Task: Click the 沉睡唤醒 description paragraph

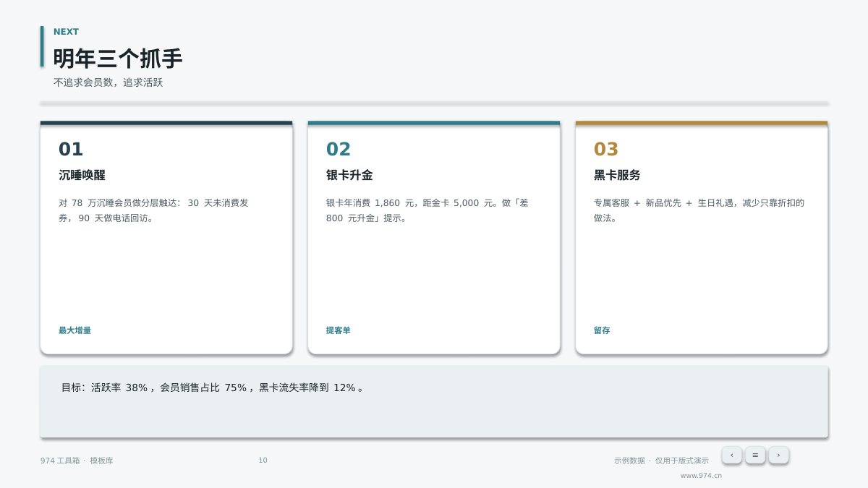Action: tap(153, 210)
